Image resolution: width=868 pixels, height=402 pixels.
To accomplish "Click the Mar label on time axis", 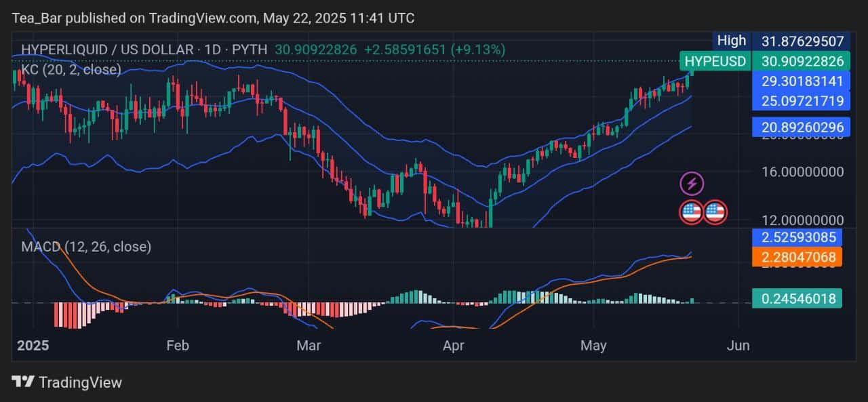I will pos(309,345).
